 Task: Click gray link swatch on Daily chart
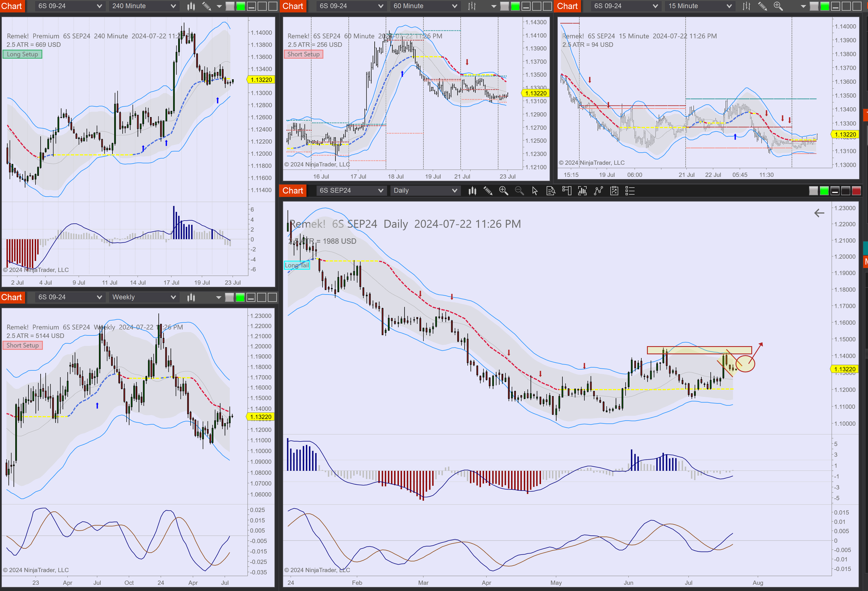(x=813, y=191)
